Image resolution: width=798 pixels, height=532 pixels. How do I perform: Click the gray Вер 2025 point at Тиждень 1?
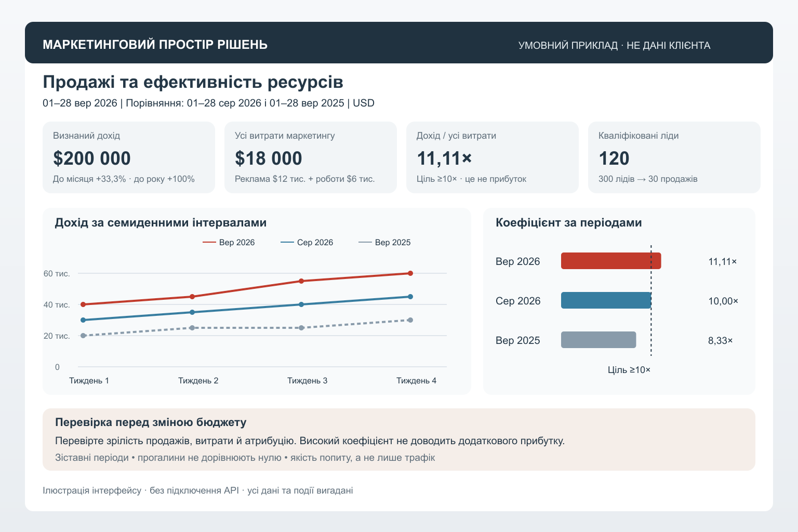pos(83,336)
